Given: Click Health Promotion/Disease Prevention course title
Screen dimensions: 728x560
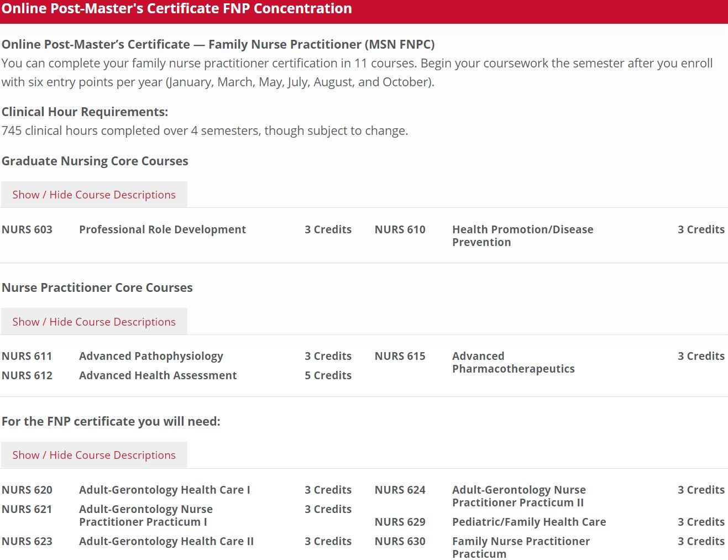Looking at the screenshot, I should click(x=523, y=236).
